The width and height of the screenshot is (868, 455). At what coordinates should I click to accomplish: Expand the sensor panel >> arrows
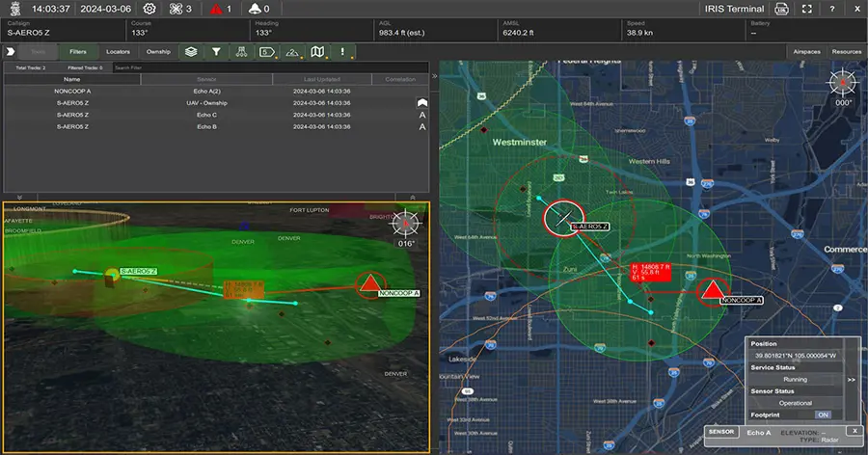tap(852, 380)
